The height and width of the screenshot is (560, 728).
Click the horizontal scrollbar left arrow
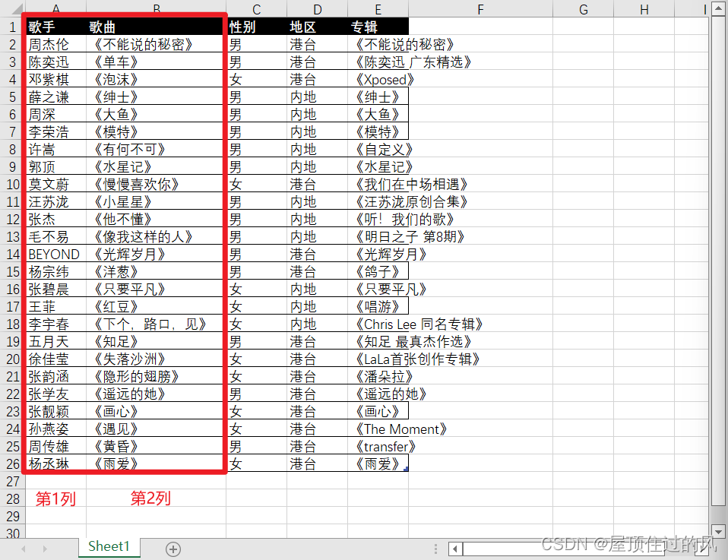(455, 548)
